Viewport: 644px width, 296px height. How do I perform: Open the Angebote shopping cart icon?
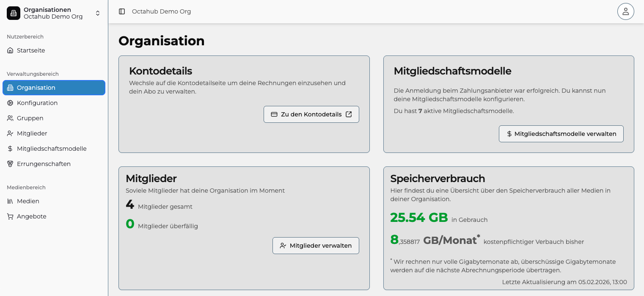coord(10,216)
